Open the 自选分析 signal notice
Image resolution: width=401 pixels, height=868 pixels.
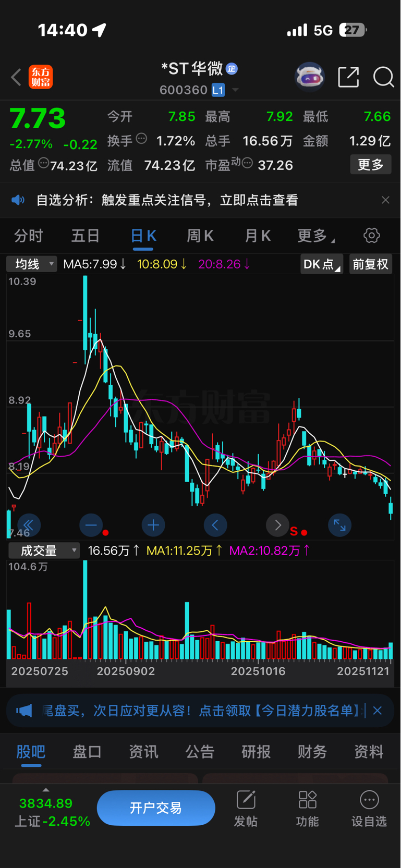[167, 200]
